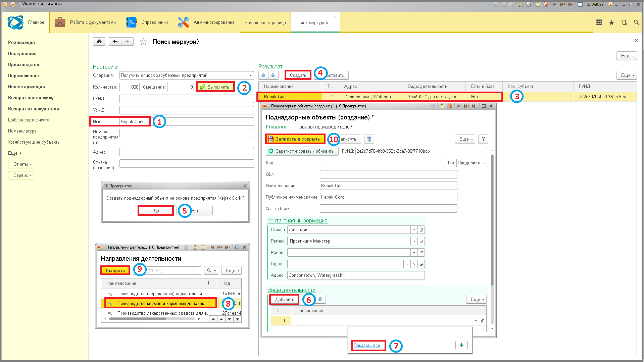644x362 pixels.
Task: Open the search options dropdown in Направления
Action: coord(211,271)
